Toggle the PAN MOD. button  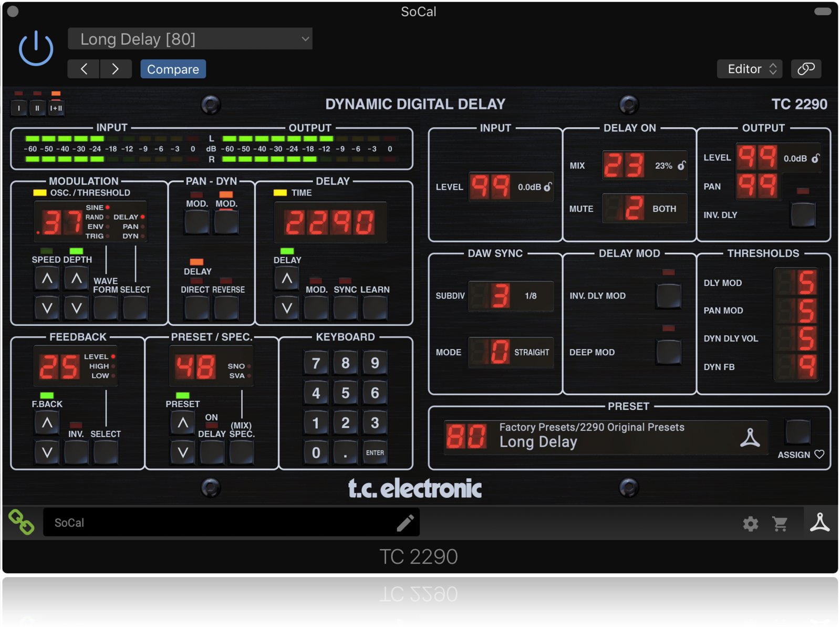197,222
